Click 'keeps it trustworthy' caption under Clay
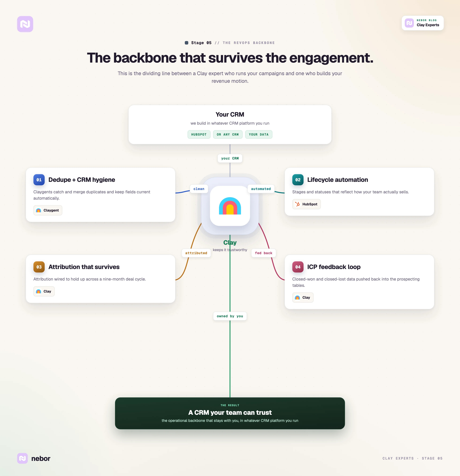The width and height of the screenshot is (460, 476). pyautogui.click(x=230, y=250)
